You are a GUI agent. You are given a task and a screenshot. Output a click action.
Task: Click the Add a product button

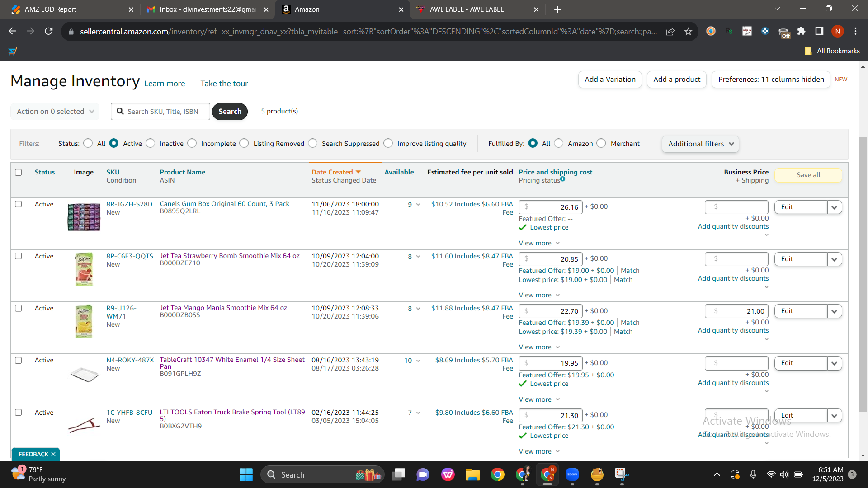tap(677, 80)
